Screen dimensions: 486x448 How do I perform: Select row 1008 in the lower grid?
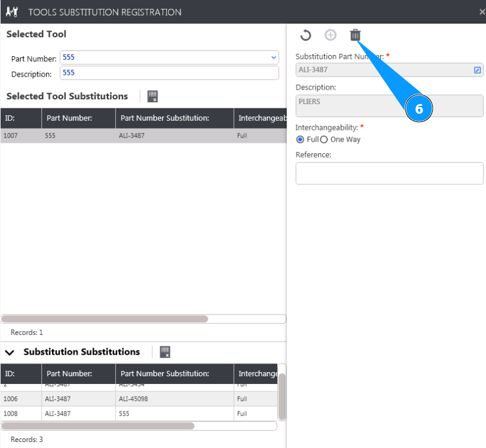pos(120,413)
